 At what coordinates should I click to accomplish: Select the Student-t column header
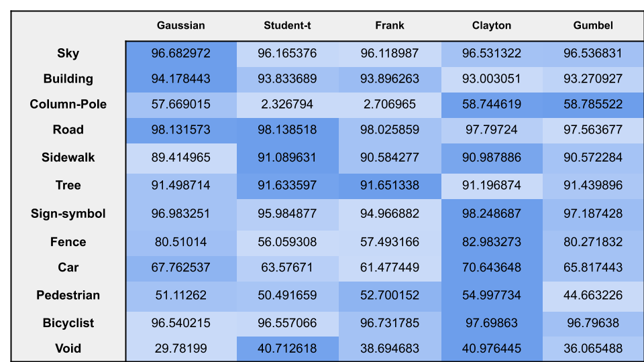(x=287, y=25)
